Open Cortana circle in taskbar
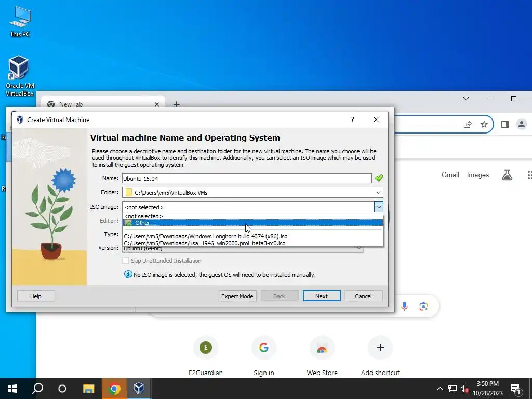 (62, 389)
